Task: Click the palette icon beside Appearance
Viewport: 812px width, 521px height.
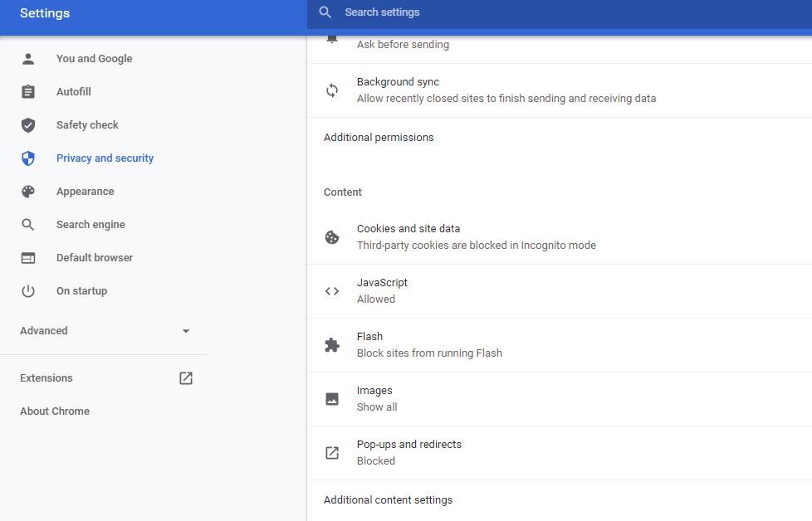Action: [28, 192]
